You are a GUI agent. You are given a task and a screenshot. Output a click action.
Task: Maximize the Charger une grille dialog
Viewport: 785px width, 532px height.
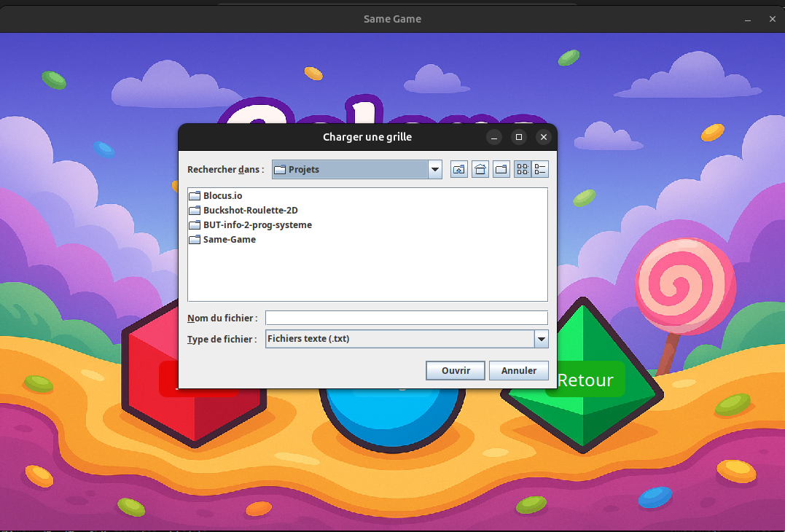(519, 137)
